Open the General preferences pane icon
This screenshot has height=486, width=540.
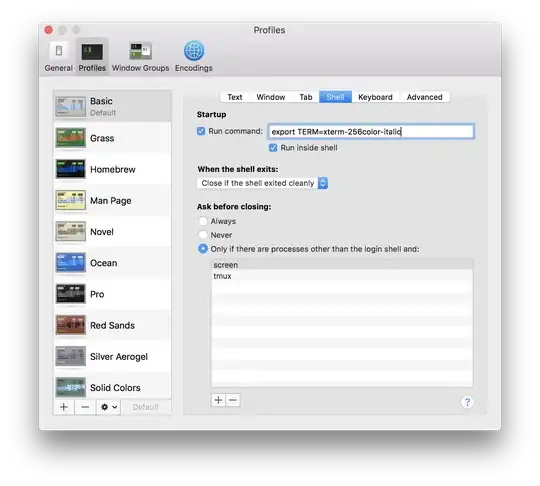click(59, 51)
